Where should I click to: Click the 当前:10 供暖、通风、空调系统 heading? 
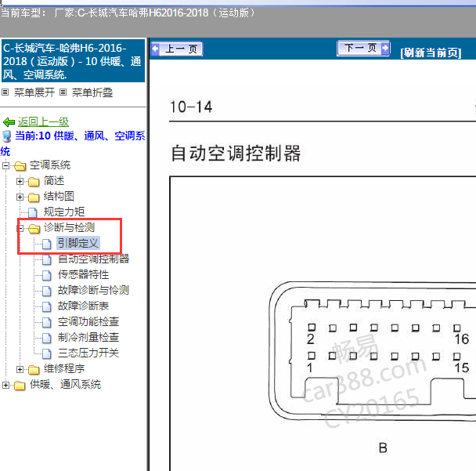pos(74,143)
